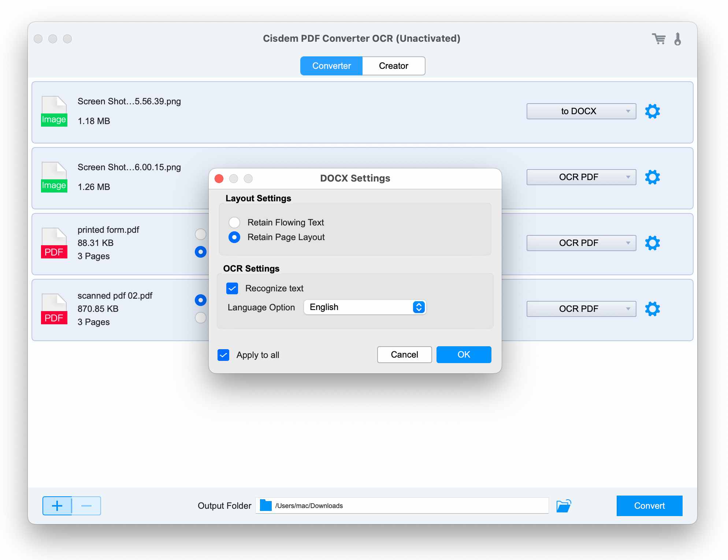This screenshot has height=560, width=728.
Task: Open settings gear for Screen Shot...6.00.15.png
Action: [653, 177]
